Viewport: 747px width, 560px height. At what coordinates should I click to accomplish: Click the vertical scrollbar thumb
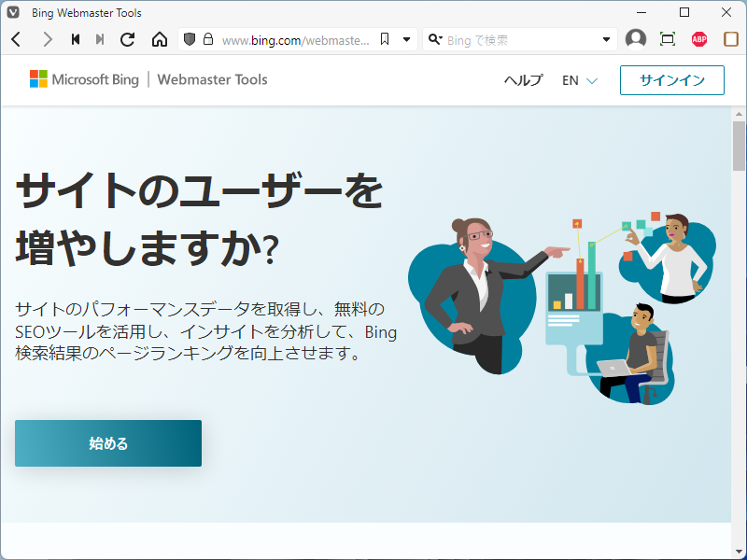[739, 146]
